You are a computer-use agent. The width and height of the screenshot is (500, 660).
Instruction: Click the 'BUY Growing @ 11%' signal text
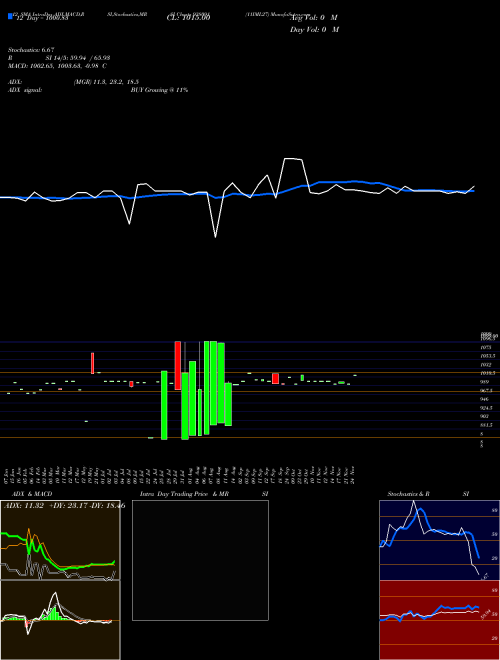(x=159, y=90)
